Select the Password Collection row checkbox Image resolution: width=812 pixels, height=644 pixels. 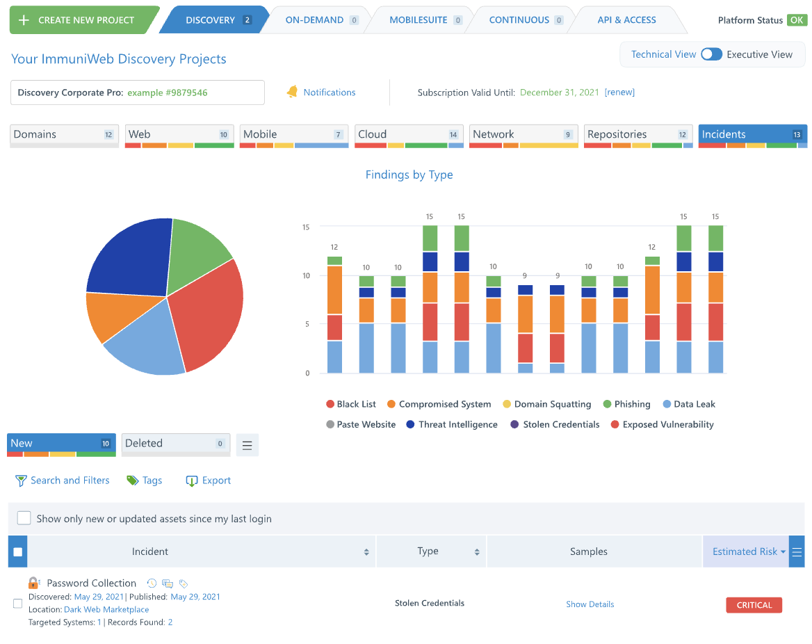tap(17, 604)
